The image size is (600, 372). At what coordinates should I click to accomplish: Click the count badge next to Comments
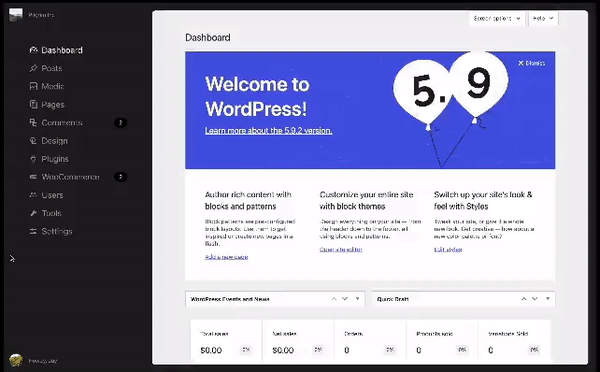[x=121, y=122]
